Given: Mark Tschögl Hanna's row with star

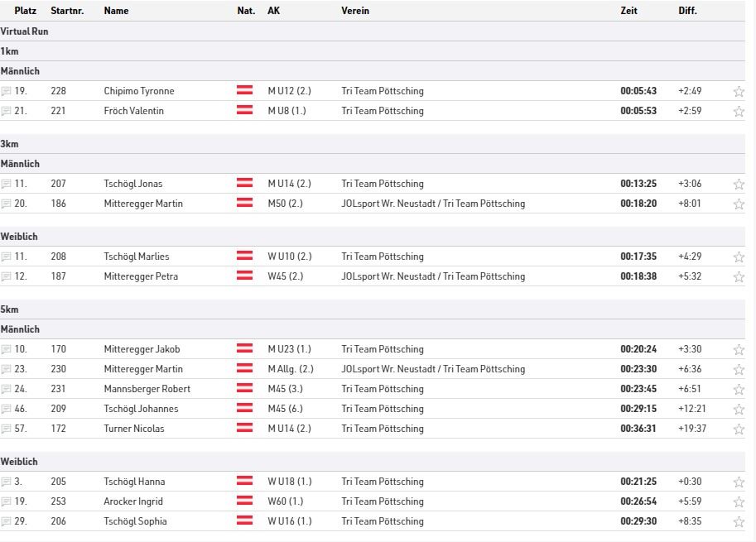Looking at the screenshot, I should click(739, 482).
